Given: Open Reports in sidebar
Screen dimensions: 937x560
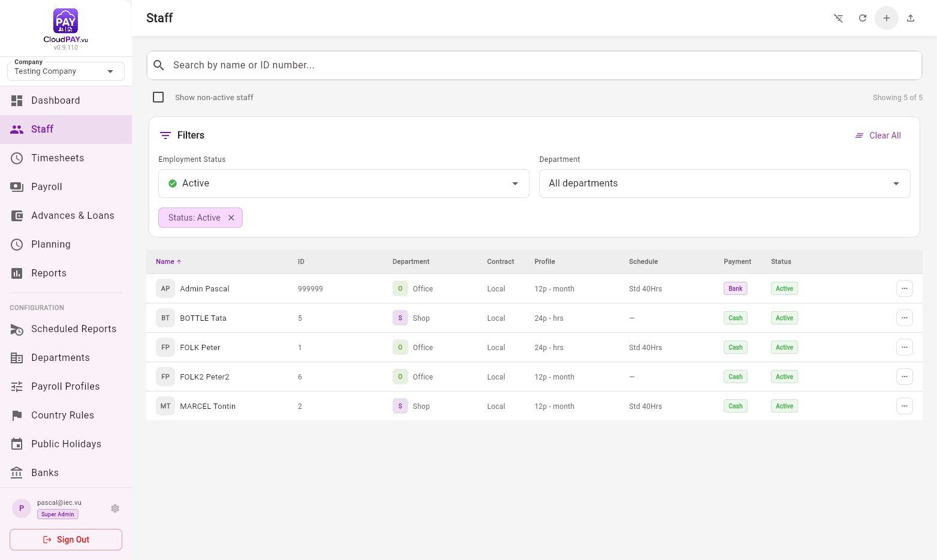Looking at the screenshot, I should [66, 273].
